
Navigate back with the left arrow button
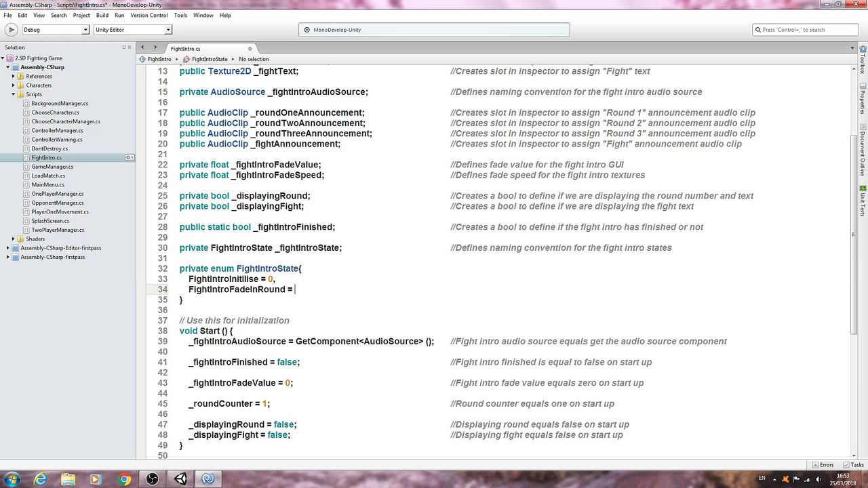pos(142,47)
